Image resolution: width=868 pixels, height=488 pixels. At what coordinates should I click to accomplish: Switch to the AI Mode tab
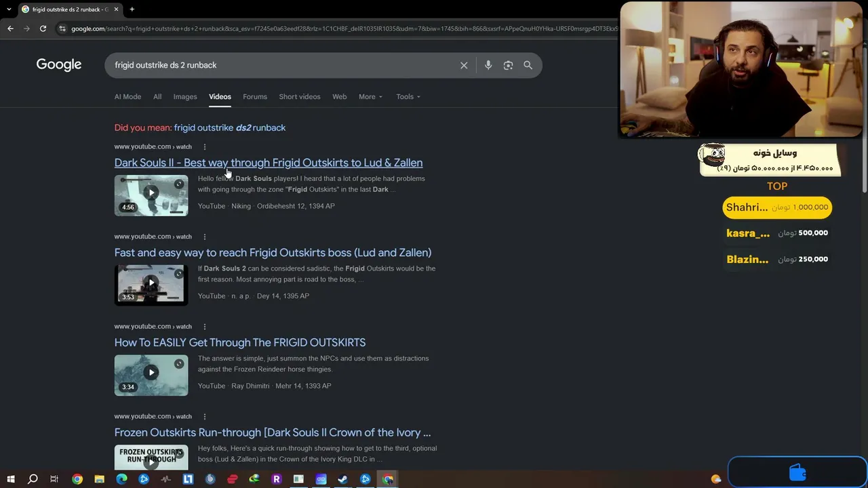coord(127,96)
